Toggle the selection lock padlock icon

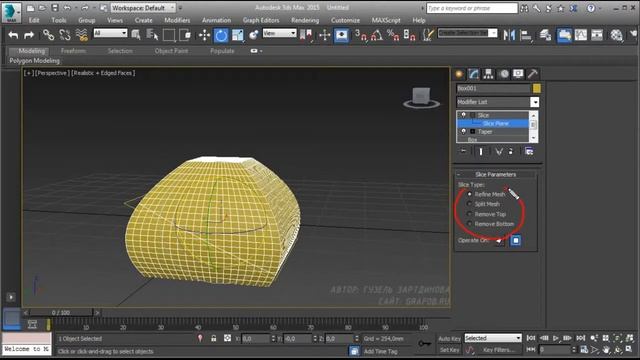click(213, 338)
